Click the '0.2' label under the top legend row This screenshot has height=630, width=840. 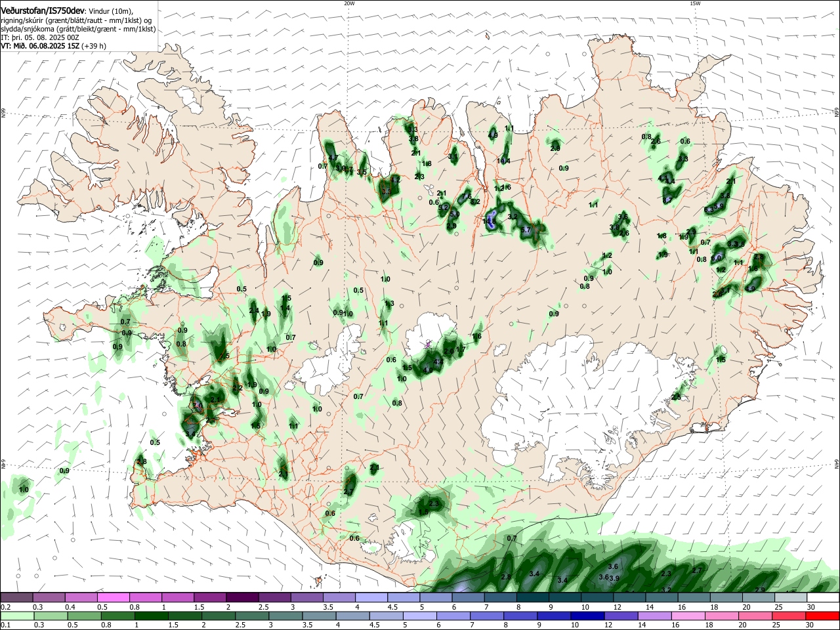pyautogui.click(x=5, y=607)
